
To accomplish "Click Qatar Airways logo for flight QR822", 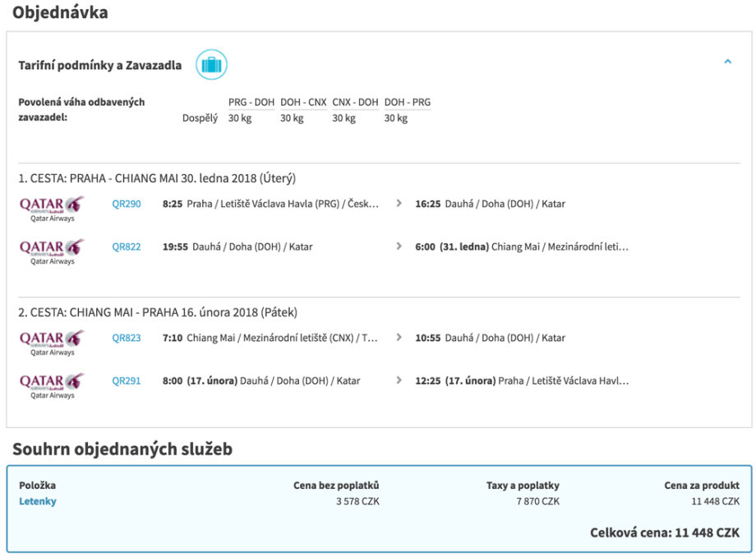I will 52,250.
